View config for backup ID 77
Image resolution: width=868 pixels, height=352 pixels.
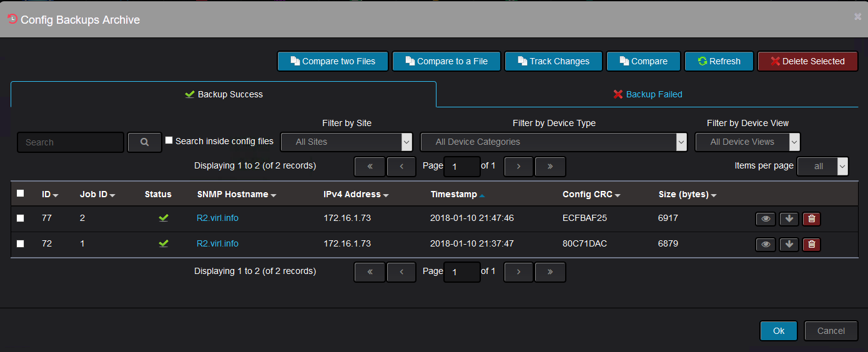[766, 218]
